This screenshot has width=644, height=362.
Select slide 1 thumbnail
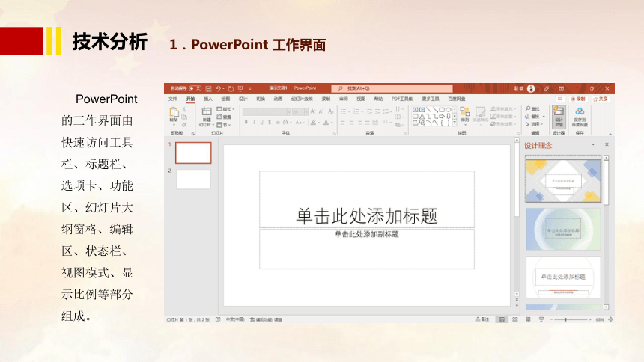(193, 153)
